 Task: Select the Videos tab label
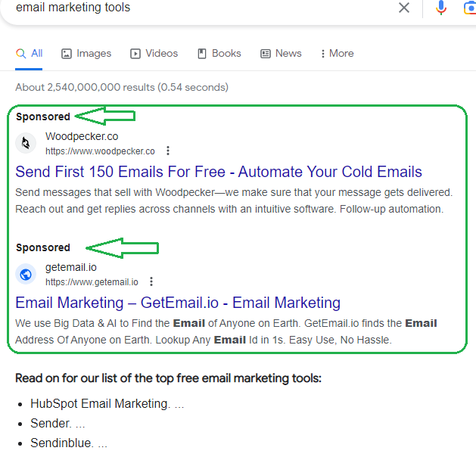tap(161, 54)
